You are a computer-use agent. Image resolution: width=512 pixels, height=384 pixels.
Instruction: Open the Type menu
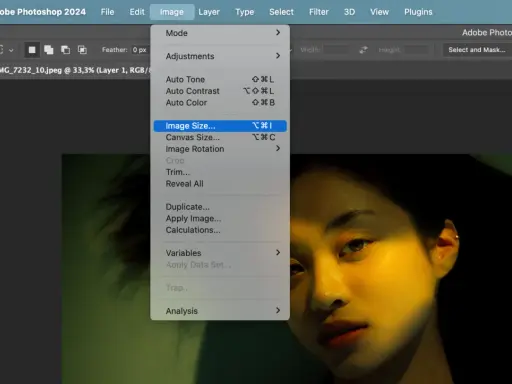click(245, 12)
